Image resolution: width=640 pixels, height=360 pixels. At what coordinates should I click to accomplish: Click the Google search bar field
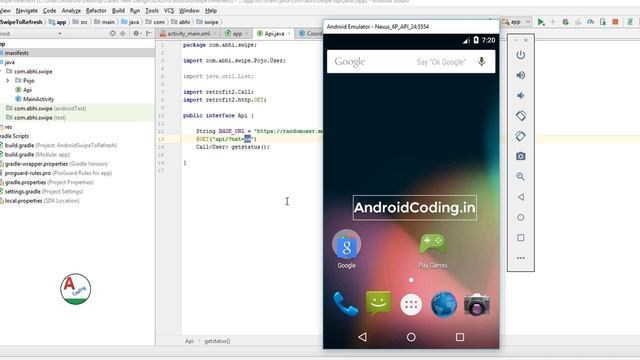click(411, 62)
